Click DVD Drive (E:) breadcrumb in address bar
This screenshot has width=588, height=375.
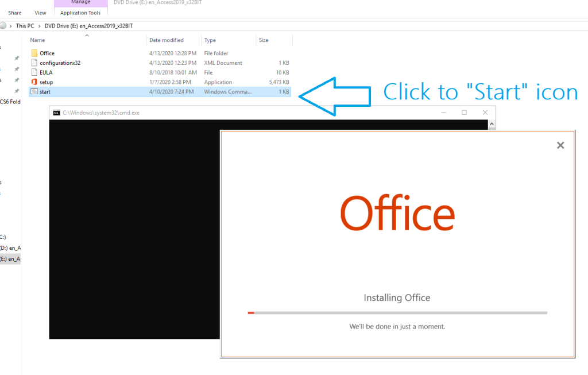(x=88, y=26)
